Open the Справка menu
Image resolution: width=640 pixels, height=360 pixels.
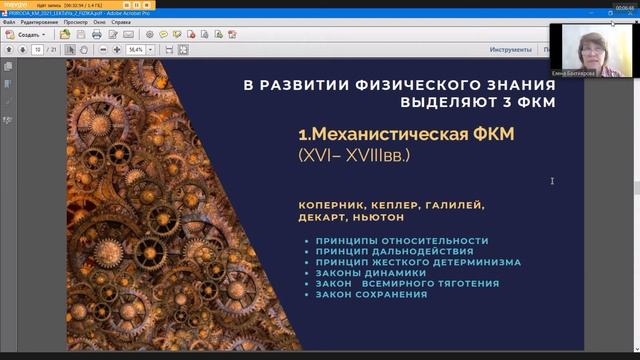[121, 22]
